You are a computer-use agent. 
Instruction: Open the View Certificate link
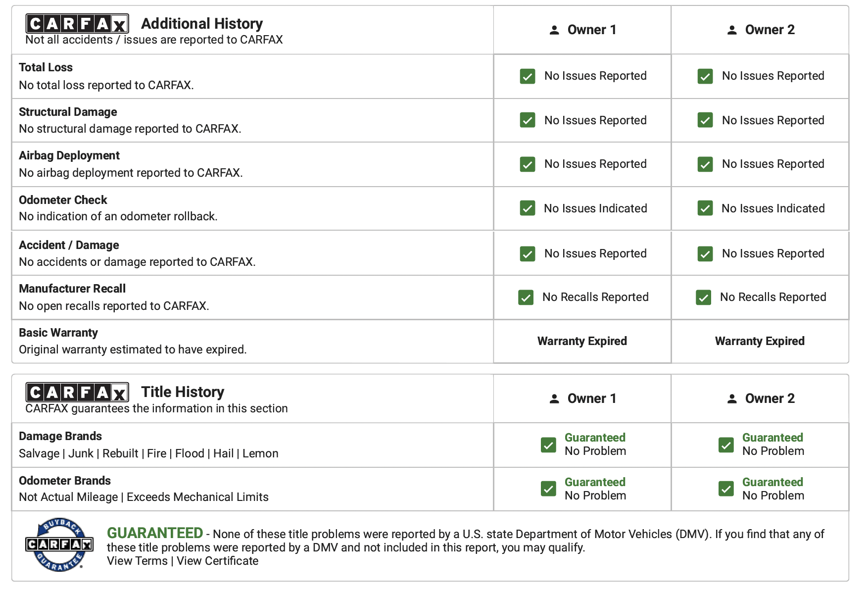(217, 561)
